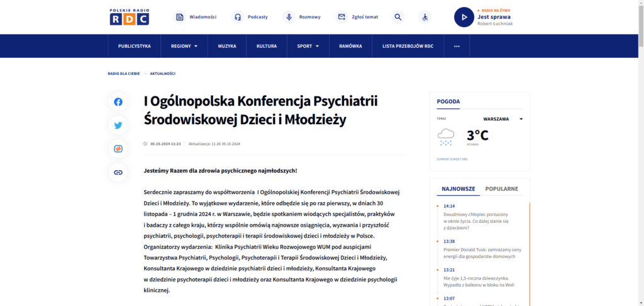This screenshot has width=644, height=306.
Task: Select Publicystyka in the navigation bar
Action: [135, 46]
